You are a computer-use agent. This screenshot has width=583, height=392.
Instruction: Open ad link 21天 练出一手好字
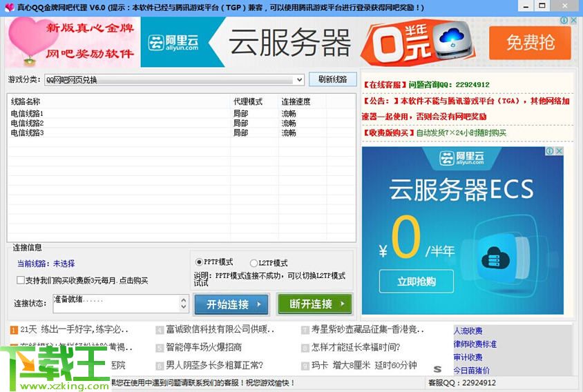74,330
